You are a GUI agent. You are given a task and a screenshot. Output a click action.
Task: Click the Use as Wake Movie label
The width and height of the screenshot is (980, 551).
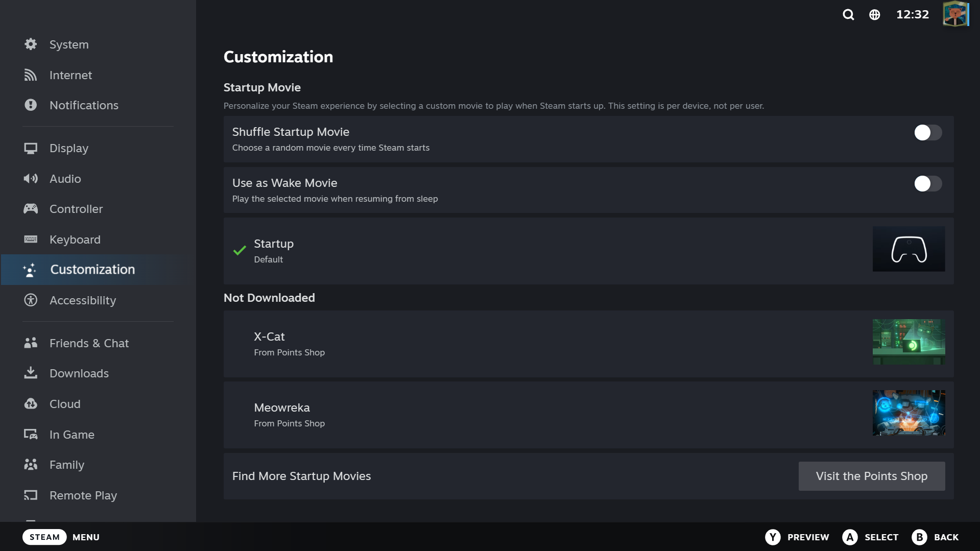pos(284,183)
